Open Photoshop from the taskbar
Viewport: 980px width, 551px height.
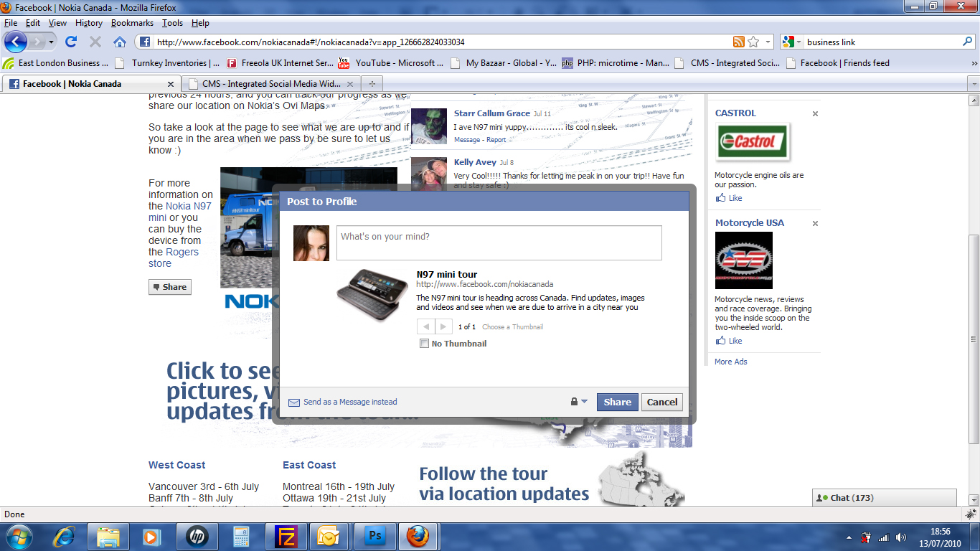pos(375,536)
